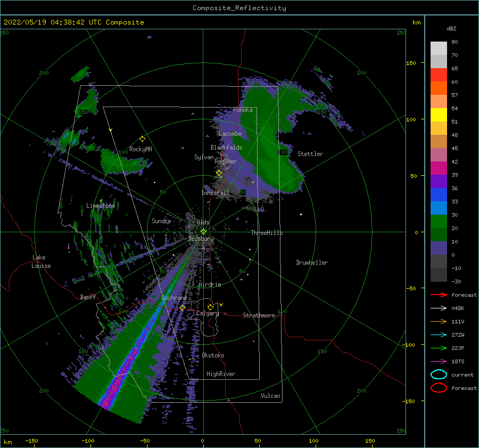479x448 pixels.
Task: Click the Lacombe city label
Action: click(x=230, y=134)
